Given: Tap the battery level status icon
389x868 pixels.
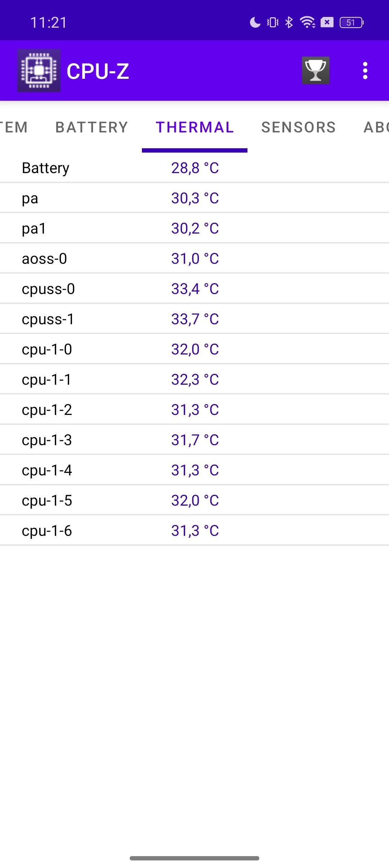Looking at the screenshot, I should pos(352,23).
